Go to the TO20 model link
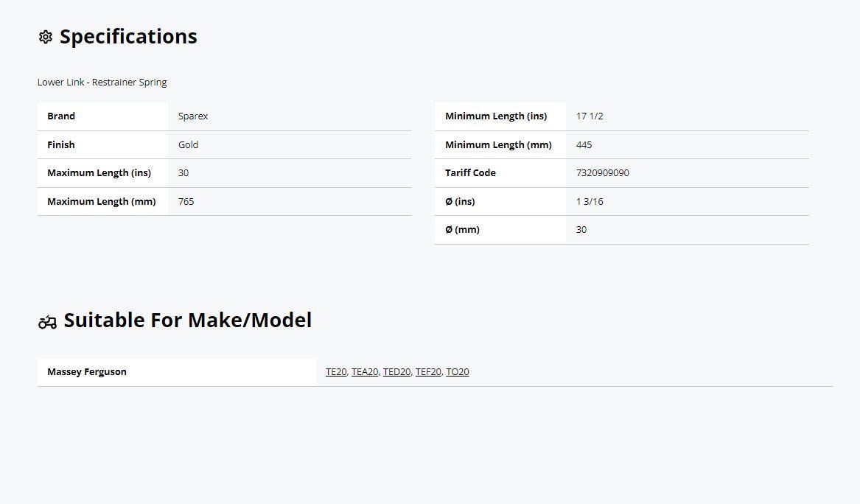This screenshot has height=504, width=860. coord(457,372)
